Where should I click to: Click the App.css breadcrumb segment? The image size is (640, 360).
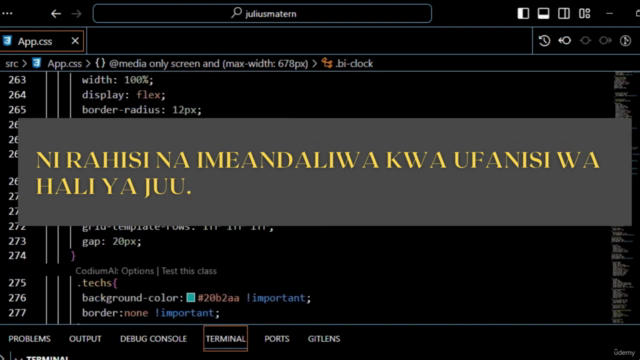tap(64, 64)
